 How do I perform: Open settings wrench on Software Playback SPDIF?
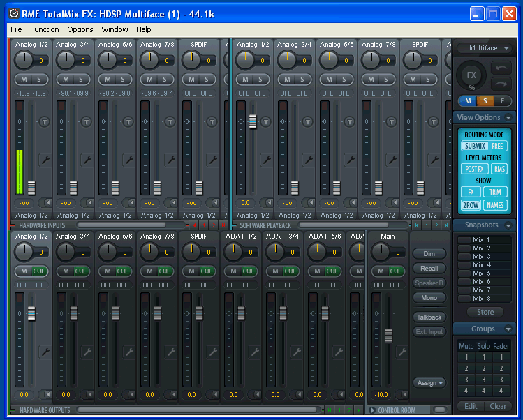pos(434,160)
